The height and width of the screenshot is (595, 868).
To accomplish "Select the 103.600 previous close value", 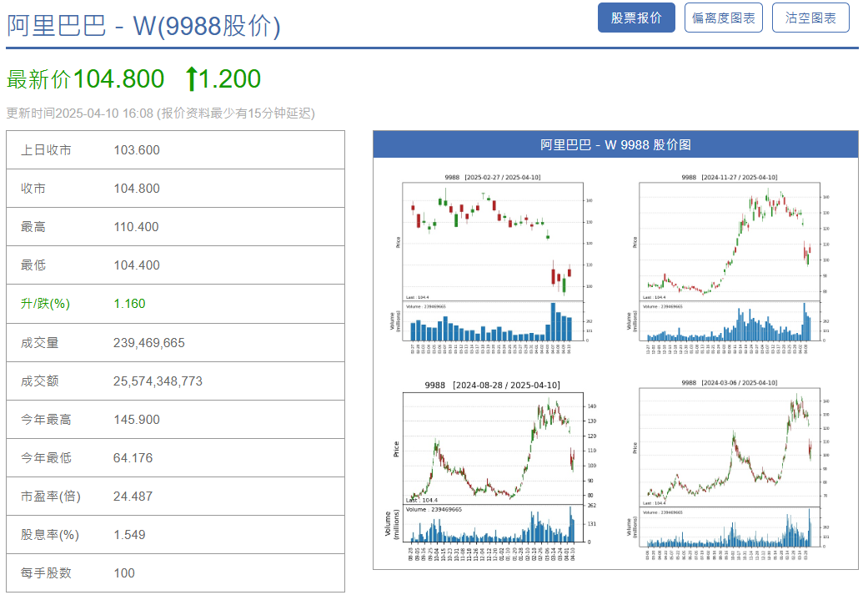I will 137,150.
